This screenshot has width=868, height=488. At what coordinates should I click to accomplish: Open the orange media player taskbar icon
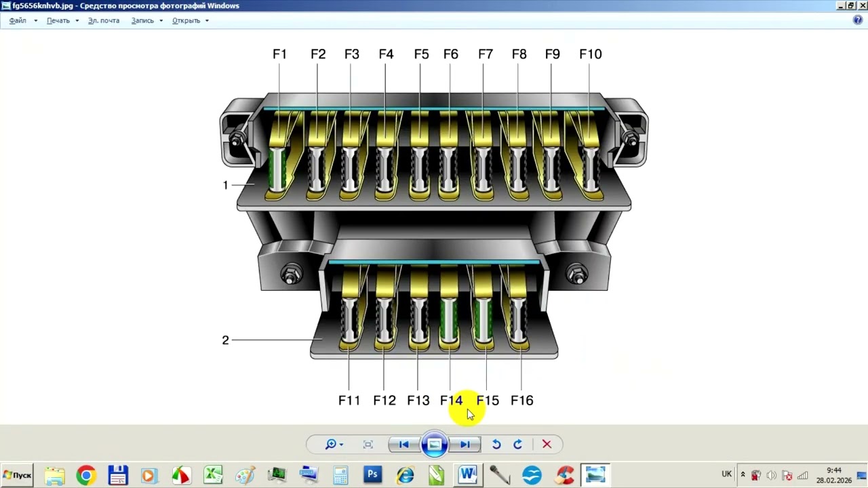pyautogui.click(x=149, y=475)
